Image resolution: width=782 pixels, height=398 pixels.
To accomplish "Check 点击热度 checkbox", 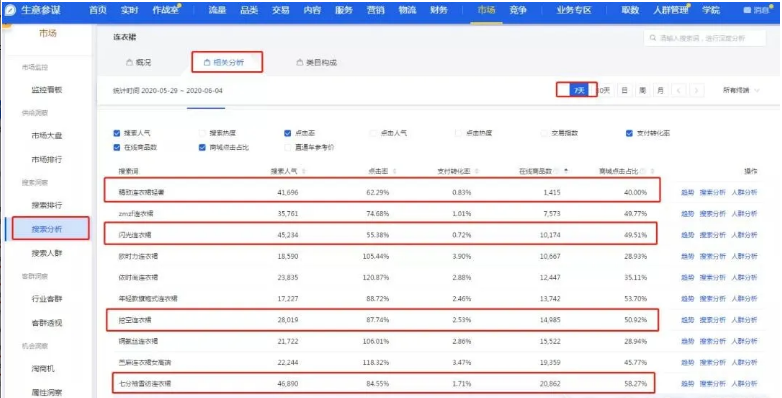I will (x=458, y=133).
